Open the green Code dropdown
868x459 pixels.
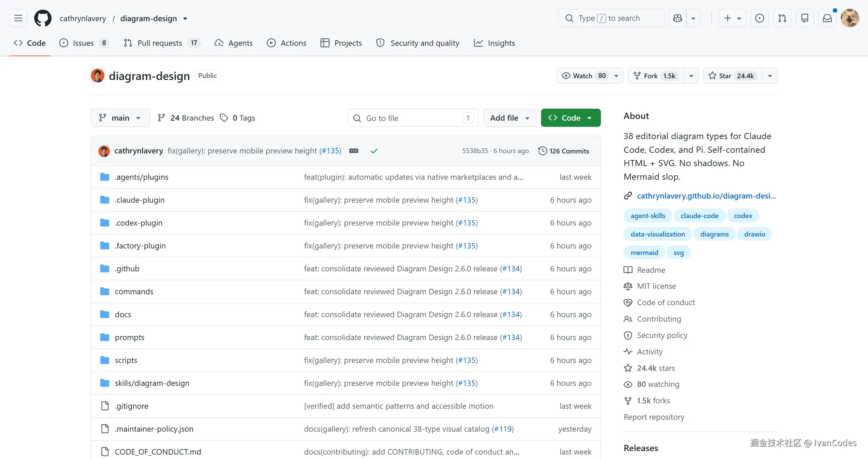click(571, 118)
